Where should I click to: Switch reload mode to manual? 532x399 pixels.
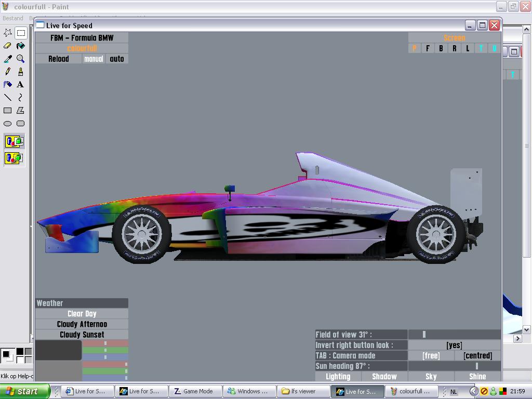(x=94, y=59)
